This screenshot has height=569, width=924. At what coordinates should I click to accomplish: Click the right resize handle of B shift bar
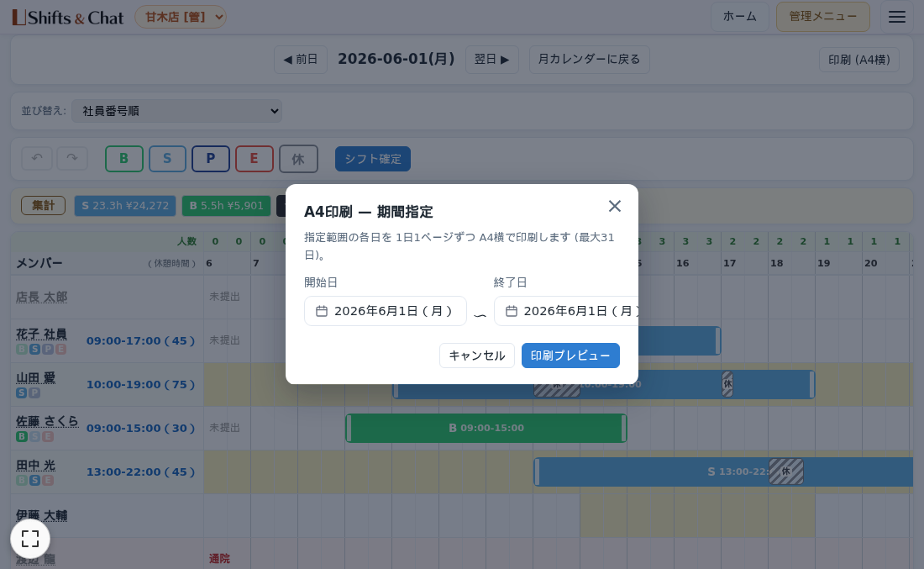tap(623, 428)
